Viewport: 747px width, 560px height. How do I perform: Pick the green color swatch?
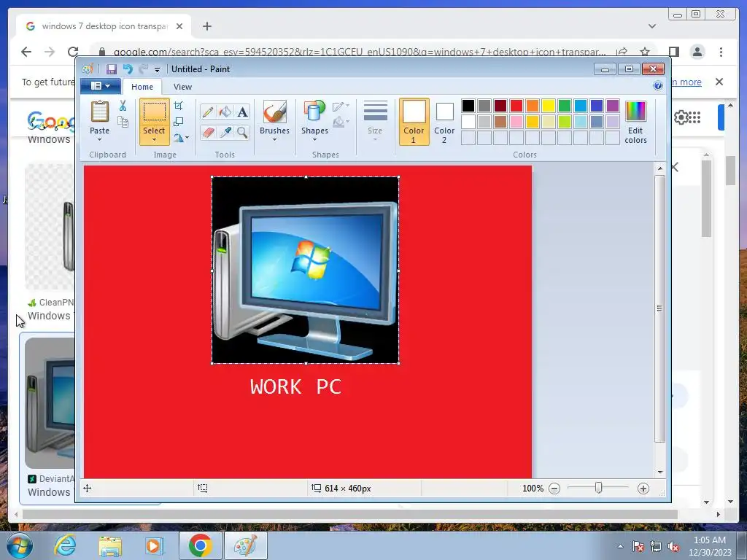point(565,105)
